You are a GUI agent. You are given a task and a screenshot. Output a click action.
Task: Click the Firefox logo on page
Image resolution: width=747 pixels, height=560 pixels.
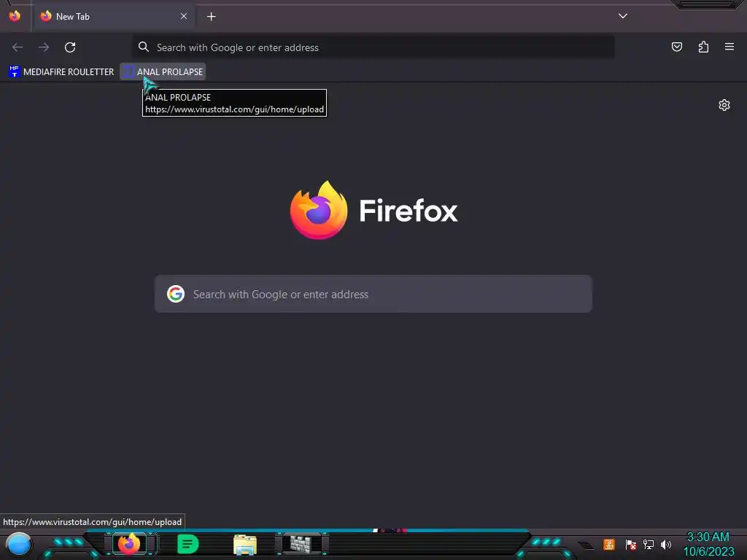tap(374, 210)
